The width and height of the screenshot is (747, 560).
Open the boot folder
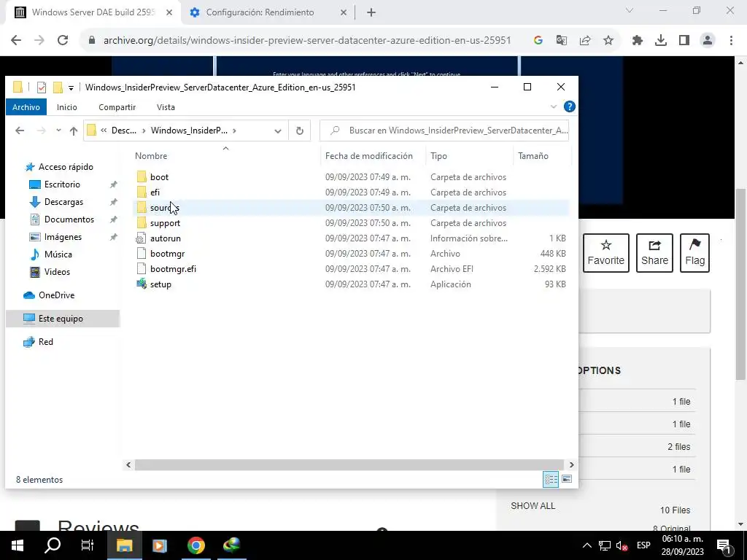pos(159,177)
